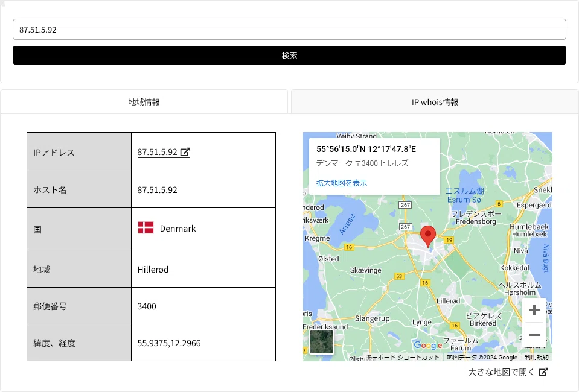Click the external link icon beside IP address

pyautogui.click(x=185, y=152)
